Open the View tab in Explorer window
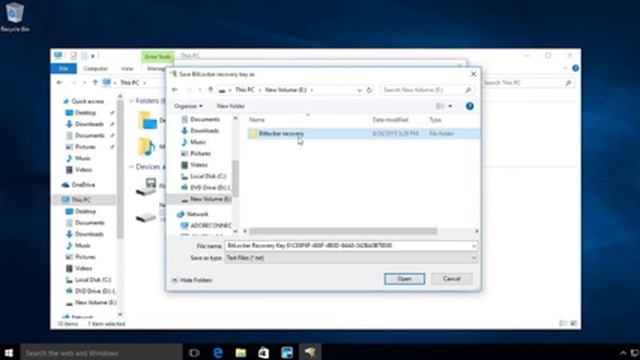This screenshot has height=360, width=640. (127, 69)
